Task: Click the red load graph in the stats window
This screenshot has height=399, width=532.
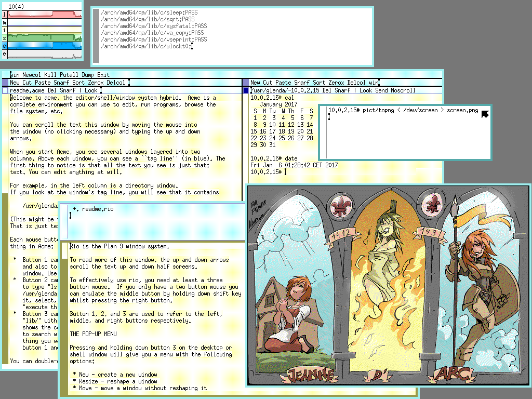Action: (45, 14)
